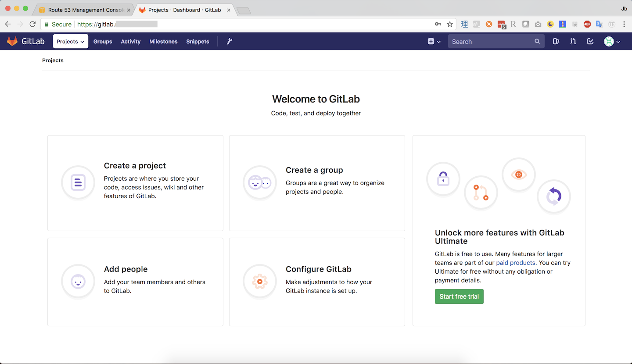Click the R extension icon
This screenshot has height=364, width=632.
tap(513, 25)
